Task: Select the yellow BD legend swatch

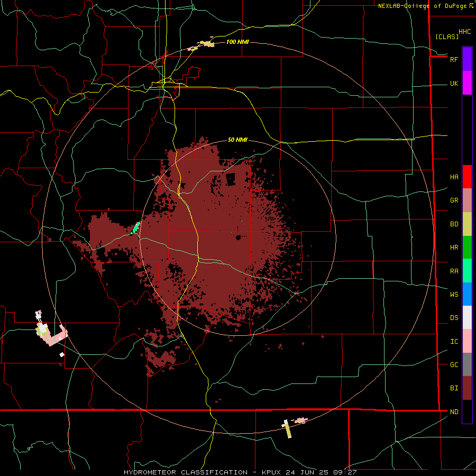Action: point(467,224)
